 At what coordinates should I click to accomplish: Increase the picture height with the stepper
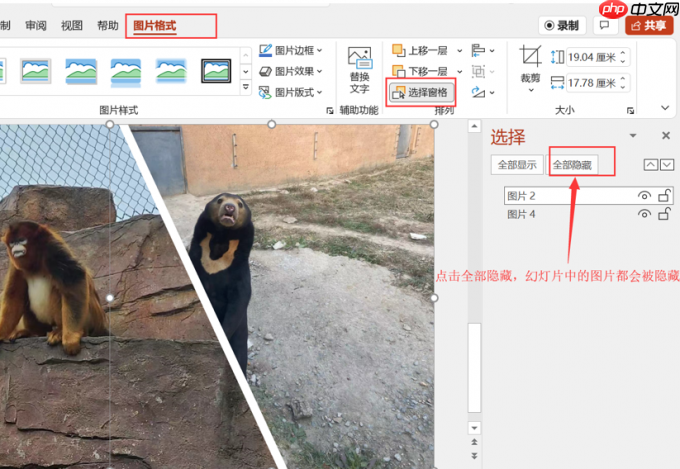pos(623,53)
